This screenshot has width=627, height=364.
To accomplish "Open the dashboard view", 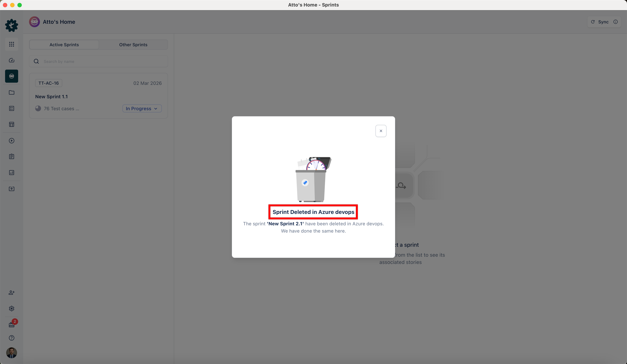I will click(11, 60).
